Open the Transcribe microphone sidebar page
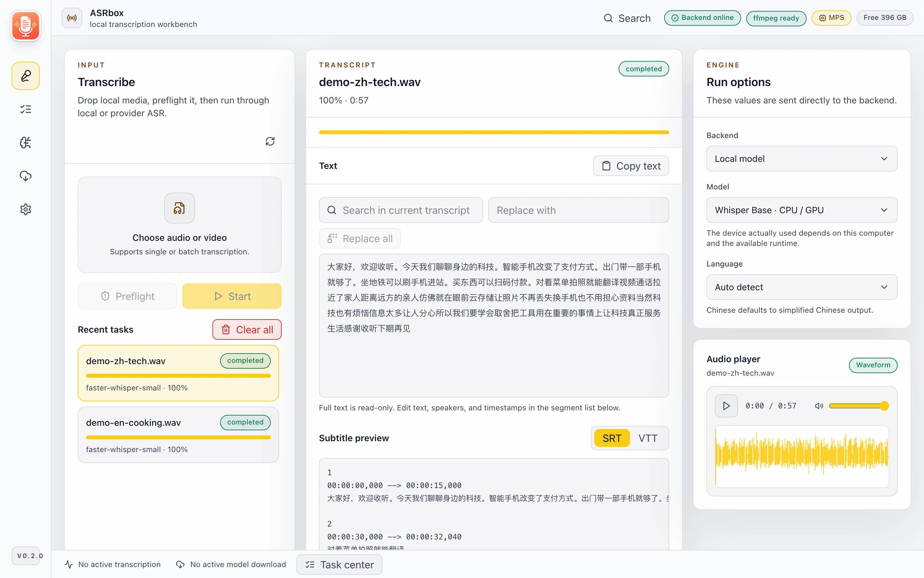 pos(26,76)
